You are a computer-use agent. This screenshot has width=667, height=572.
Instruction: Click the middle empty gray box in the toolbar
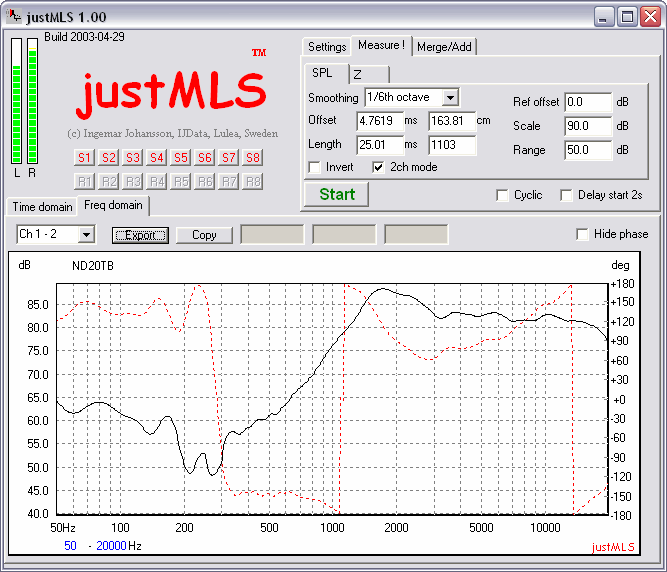344,234
